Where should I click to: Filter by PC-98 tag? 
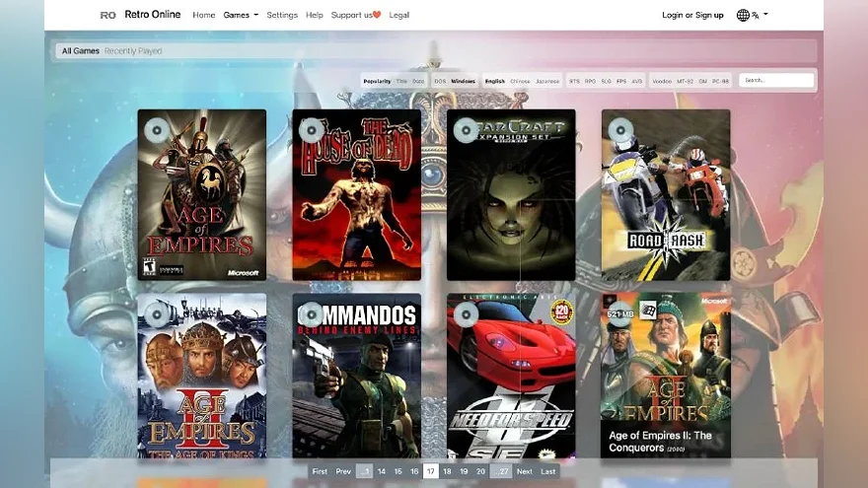(x=720, y=81)
